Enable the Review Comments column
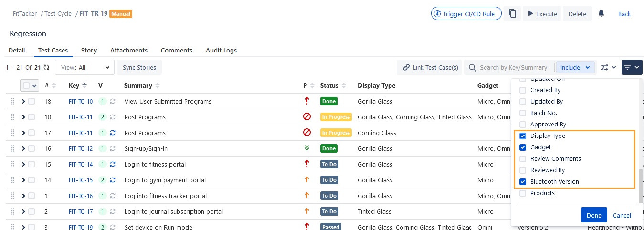Viewport: 644px width, 230px height. [x=523, y=159]
